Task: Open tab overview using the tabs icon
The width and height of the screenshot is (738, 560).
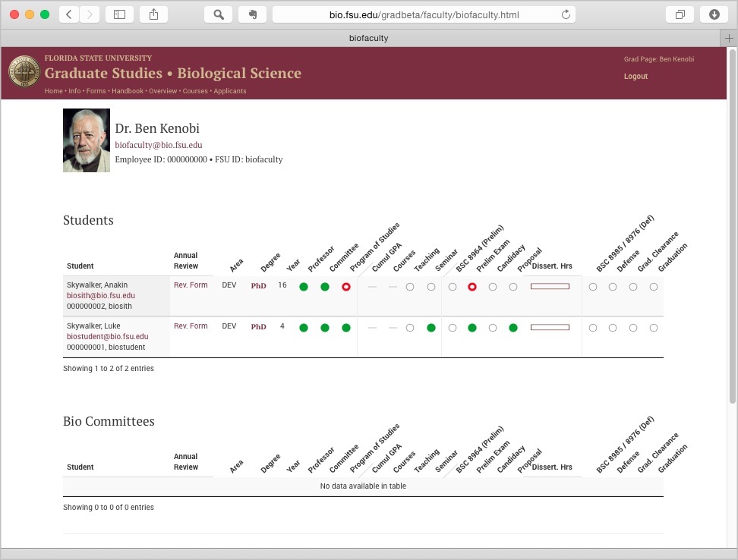Action: click(x=680, y=14)
